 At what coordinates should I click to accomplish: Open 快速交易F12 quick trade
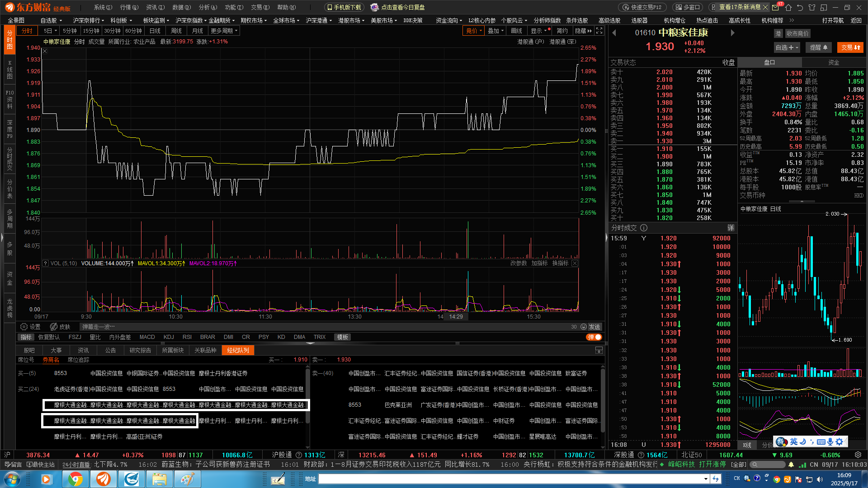pos(642,7)
